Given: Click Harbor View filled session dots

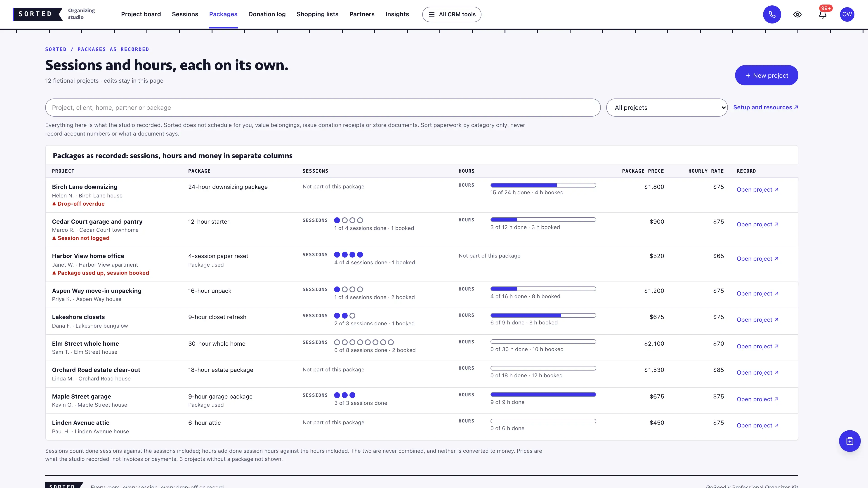Looking at the screenshot, I should point(348,255).
